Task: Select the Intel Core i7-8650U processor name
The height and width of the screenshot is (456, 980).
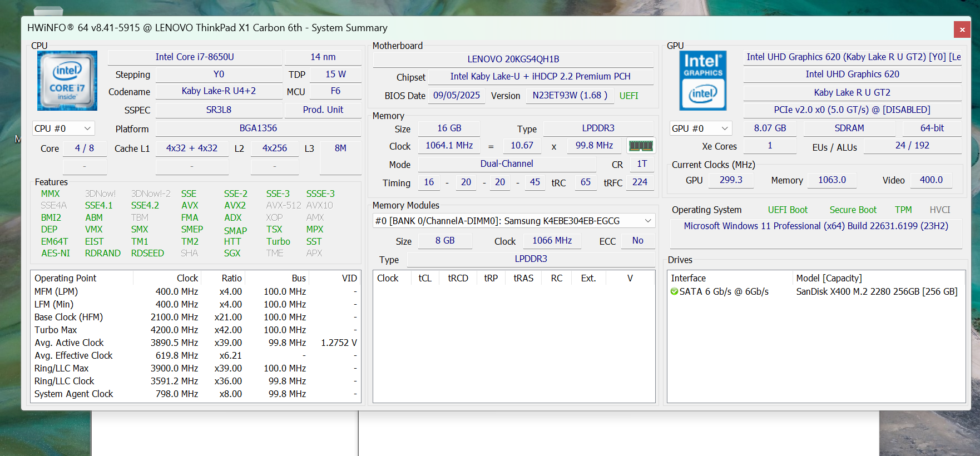Action: click(x=195, y=57)
